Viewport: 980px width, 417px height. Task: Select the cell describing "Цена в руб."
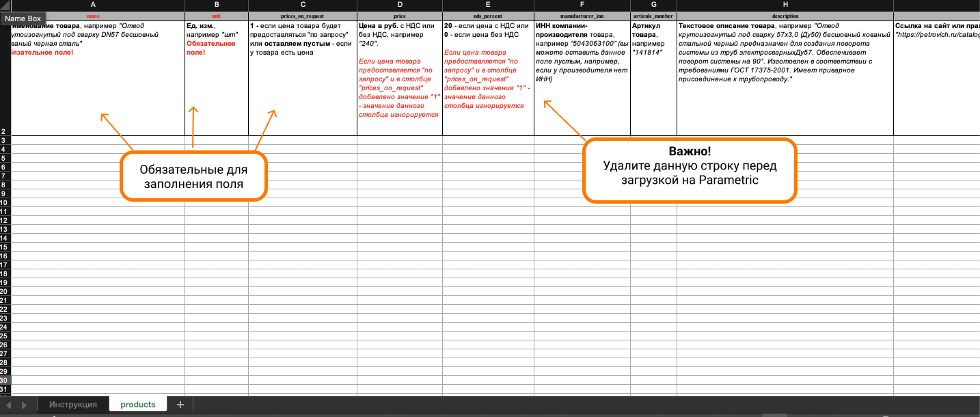click(x=400, y=78)
